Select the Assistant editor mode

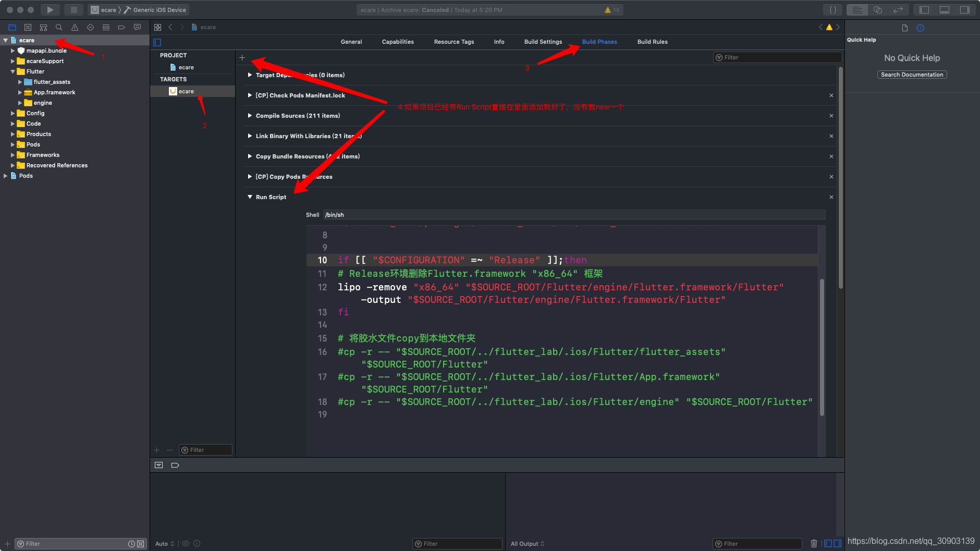(x=878, y=10)
